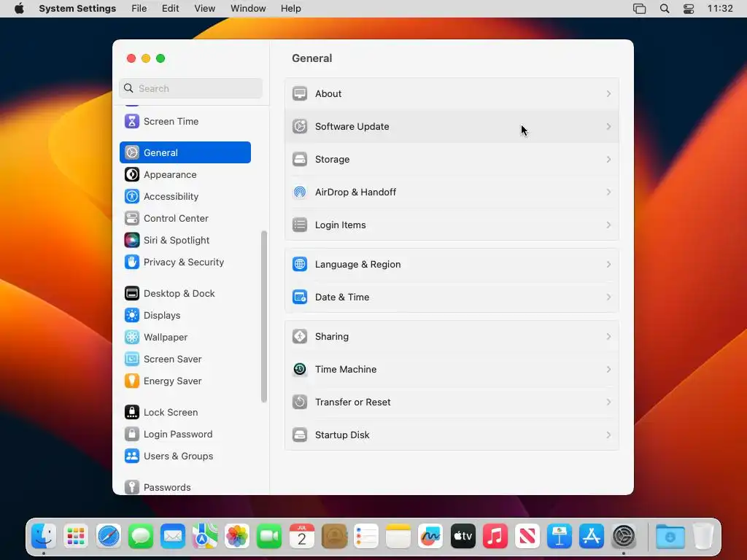This screenshot has width=747, height=560.
Task: Open the Apple menu
Action: [x=19, y=9]
